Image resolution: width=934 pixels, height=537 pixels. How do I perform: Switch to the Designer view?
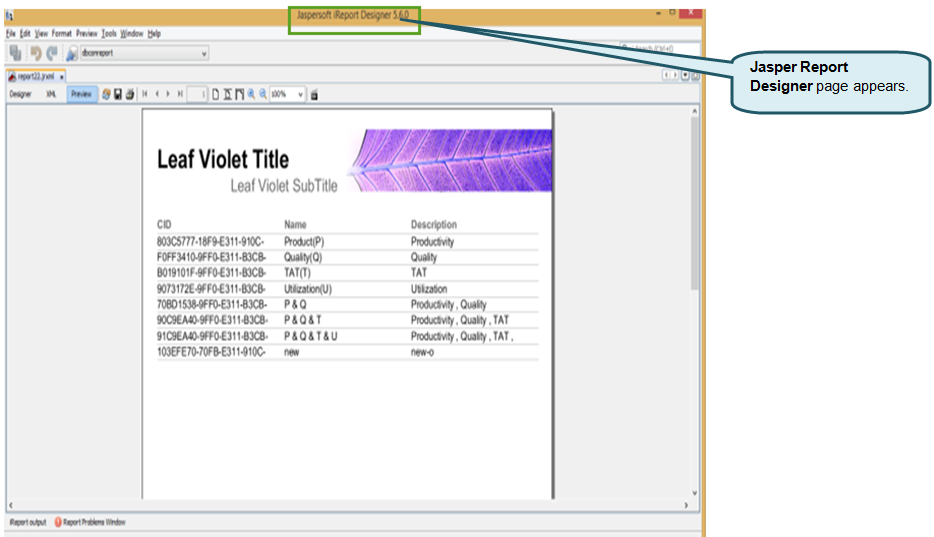[20, 94]
